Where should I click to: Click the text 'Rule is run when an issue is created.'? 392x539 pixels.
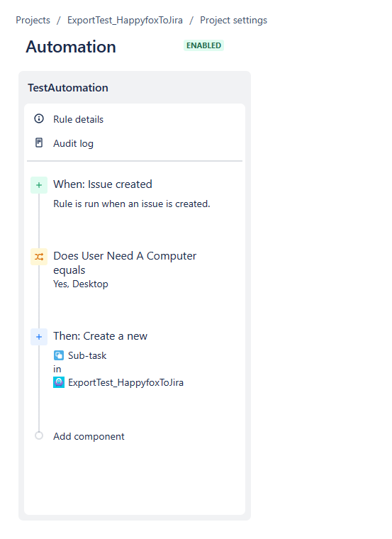coord(132,204)
